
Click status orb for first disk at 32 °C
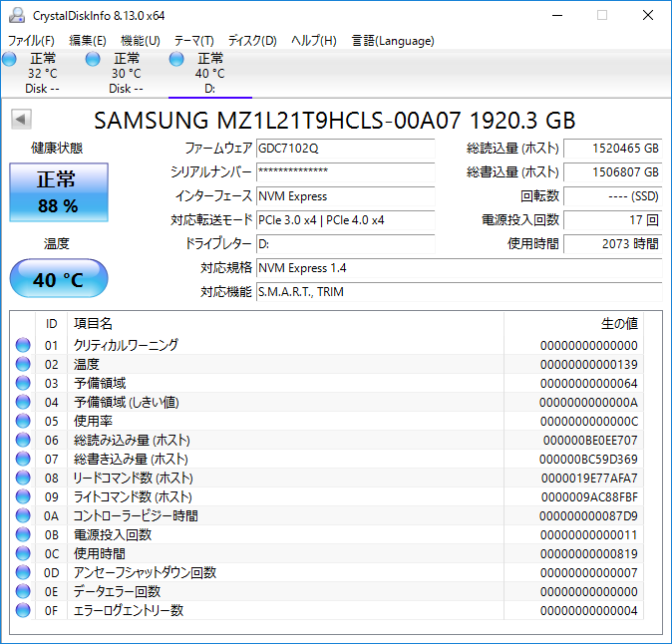(10, 61)
